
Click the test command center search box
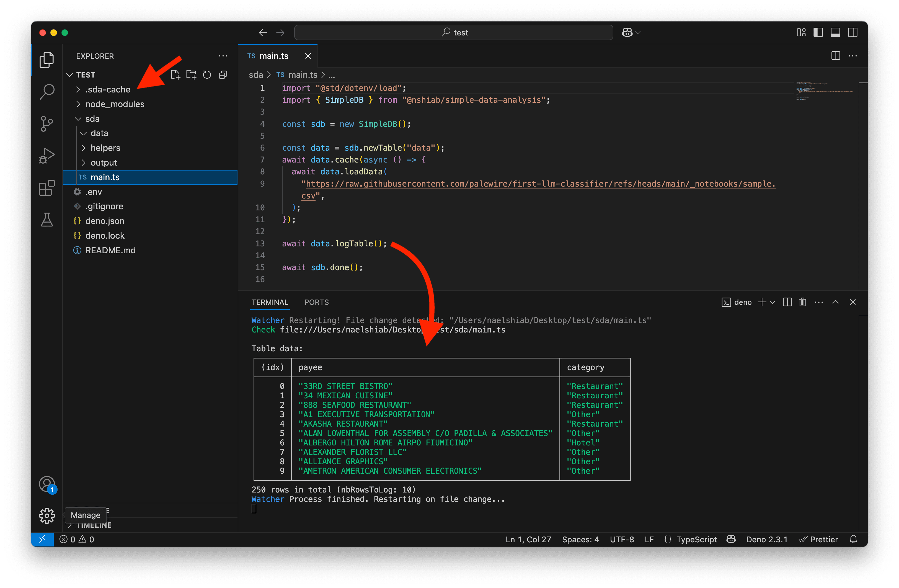click(453, 32)
